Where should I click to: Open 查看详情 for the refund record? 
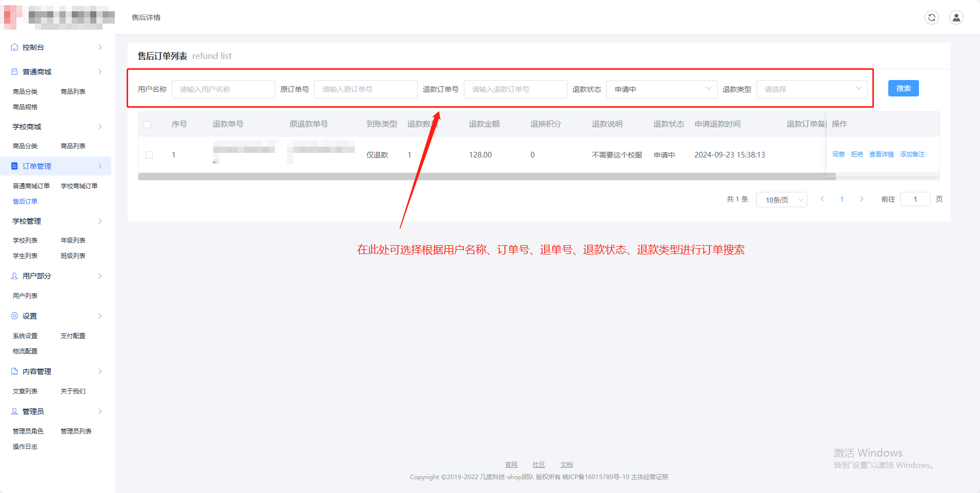pos(881,154)
